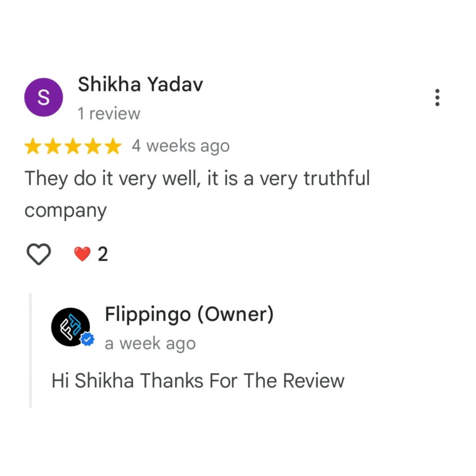This screenshot has height=476, width=476.
Task: Click the fifth gold rating star
Action: [x=113, y=146]
